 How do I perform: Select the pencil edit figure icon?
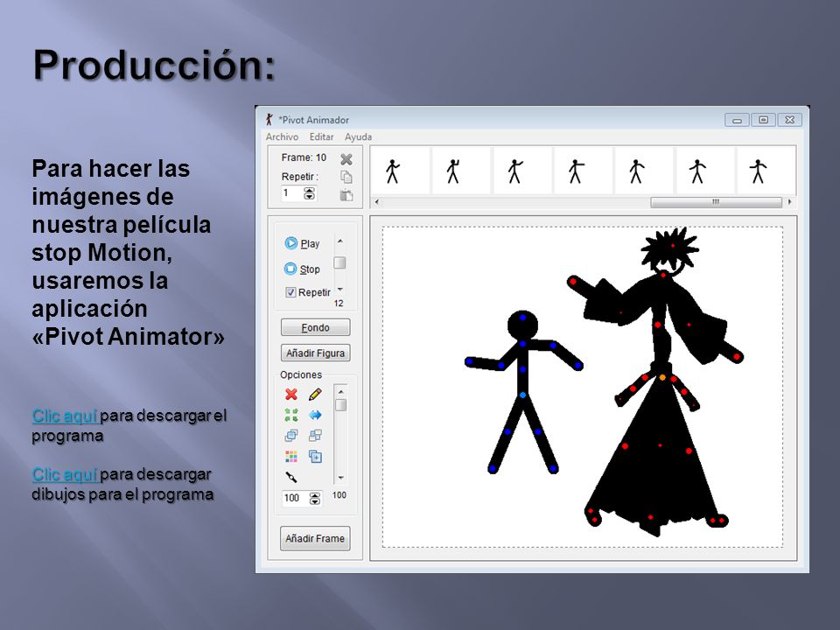click(x=316, y=395)
